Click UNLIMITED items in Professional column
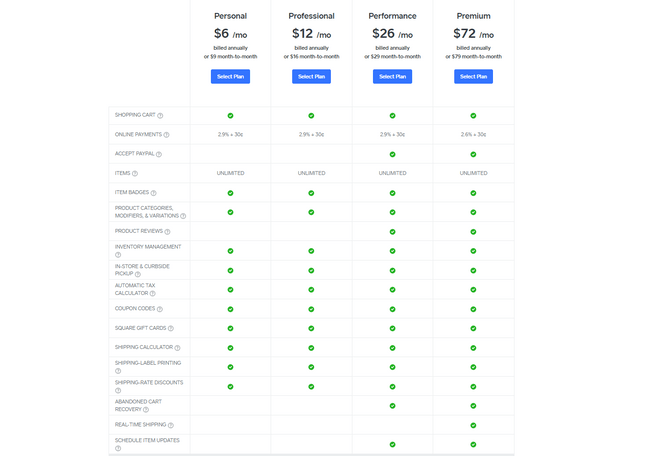645x456 pixels. coord(311,173)
